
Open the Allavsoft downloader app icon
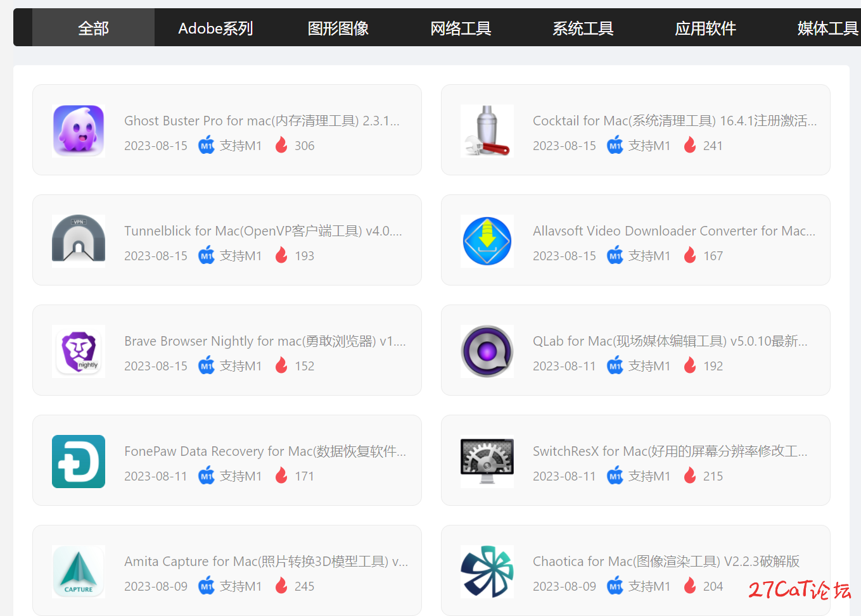click(487, 241)
